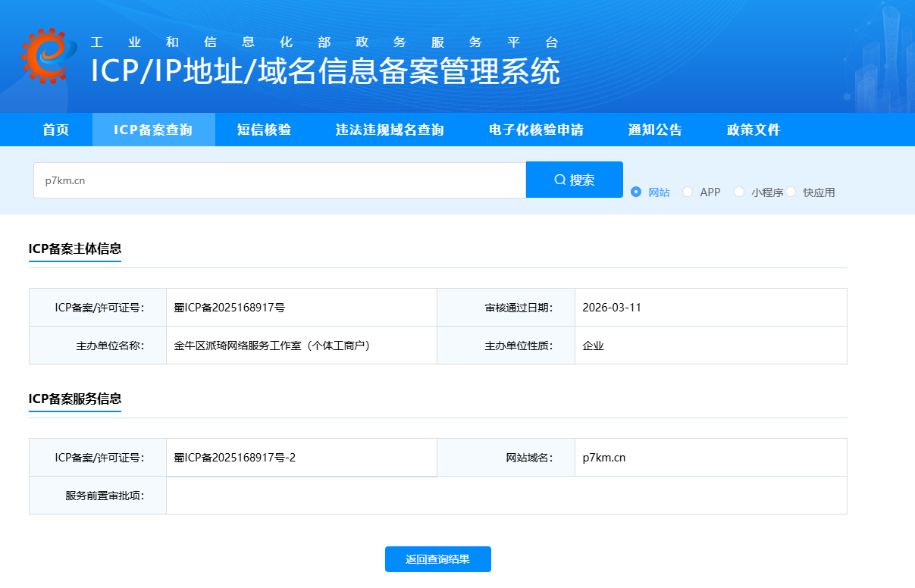Click the 搜索 button

point(575,180)
